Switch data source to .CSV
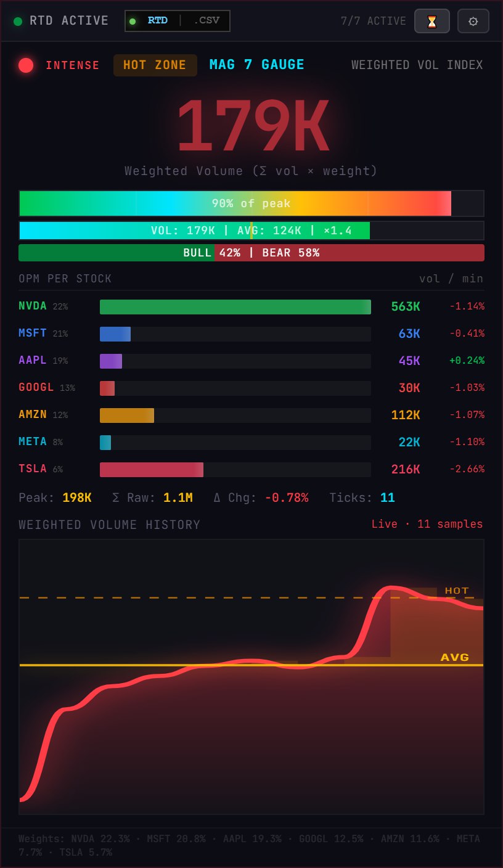This screenshot has height=868, width=503. pyautogui.click(x=207, y=20)
